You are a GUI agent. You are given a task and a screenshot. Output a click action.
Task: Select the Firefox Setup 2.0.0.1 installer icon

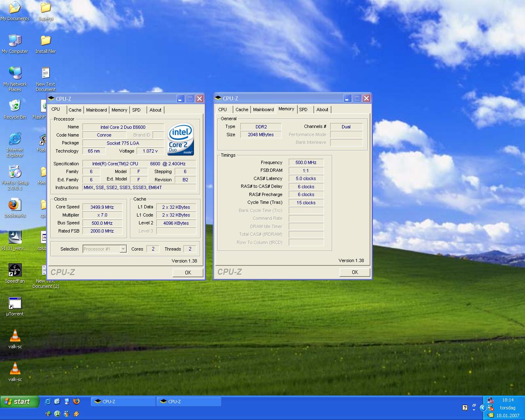[15, 178]
